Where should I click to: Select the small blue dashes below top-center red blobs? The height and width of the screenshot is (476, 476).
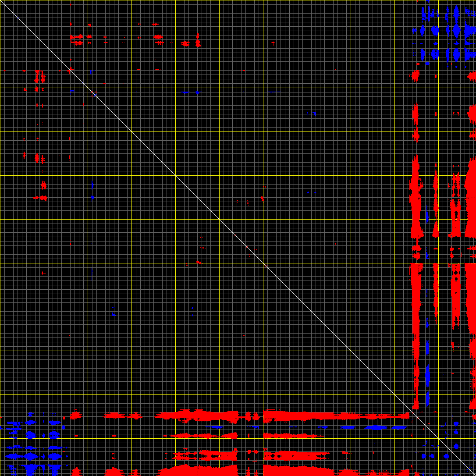[x=191, y=92]
